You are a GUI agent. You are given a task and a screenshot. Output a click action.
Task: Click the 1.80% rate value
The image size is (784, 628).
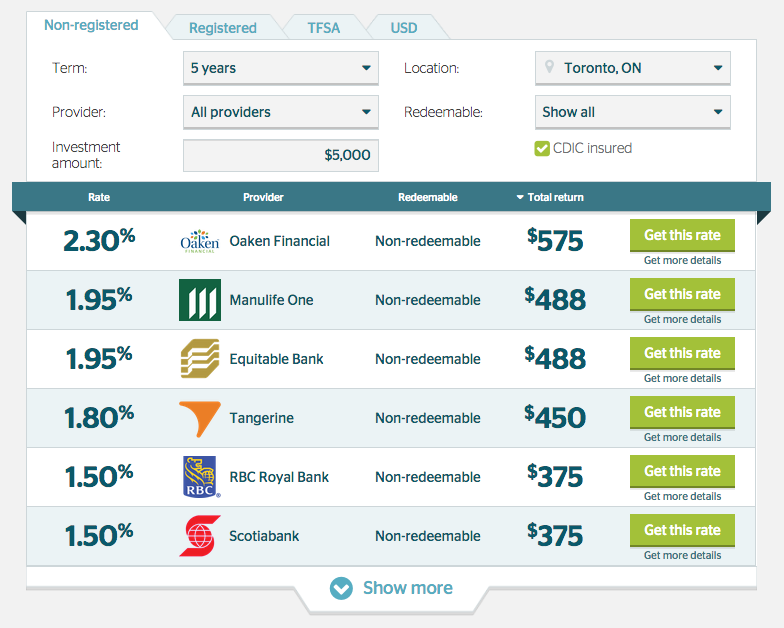[x=99, y=417]
